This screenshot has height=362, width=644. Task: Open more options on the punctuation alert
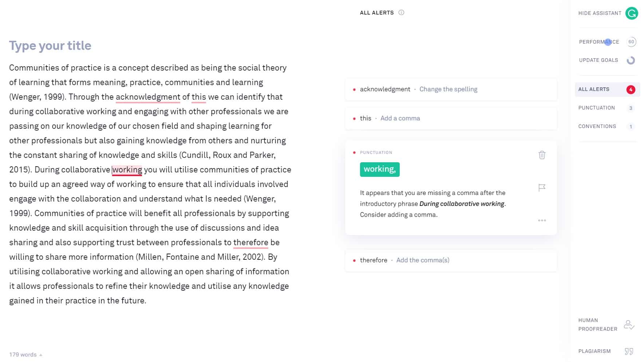542,220
